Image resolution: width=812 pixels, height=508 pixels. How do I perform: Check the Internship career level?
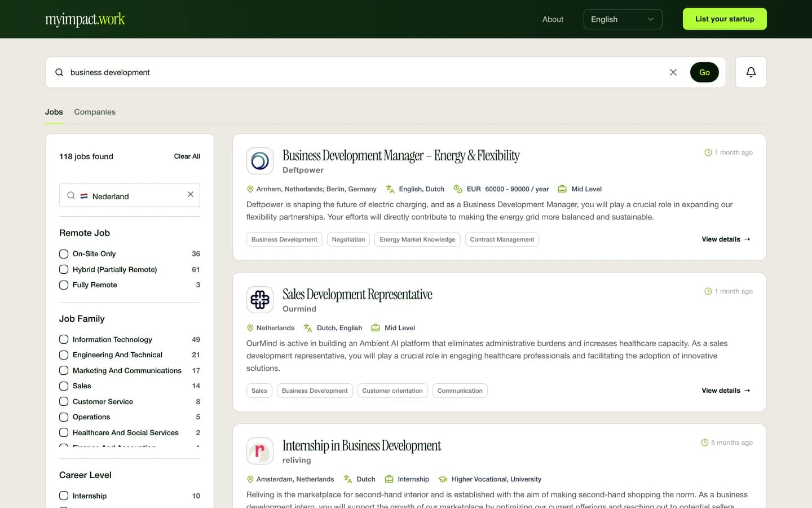click(64, 496)
